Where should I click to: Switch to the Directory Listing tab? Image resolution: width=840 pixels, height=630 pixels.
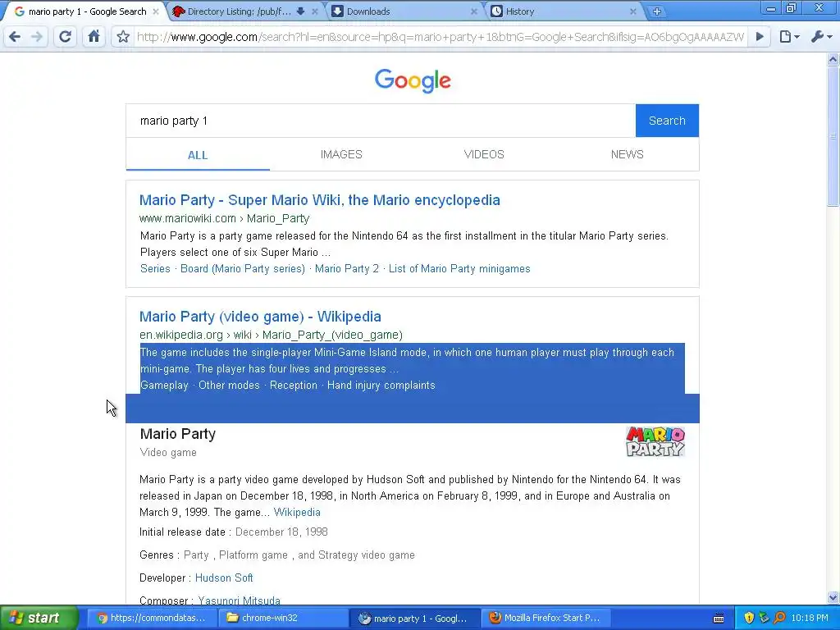(239, 11)
